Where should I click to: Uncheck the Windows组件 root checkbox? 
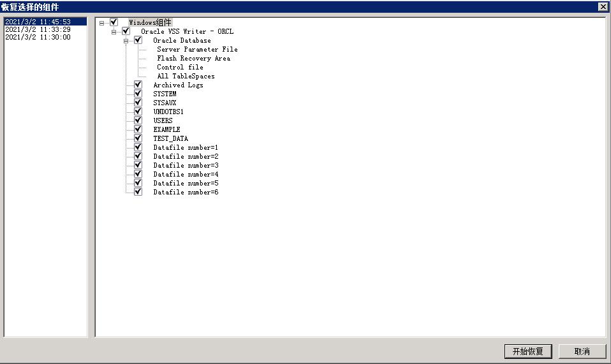[114, 22]
